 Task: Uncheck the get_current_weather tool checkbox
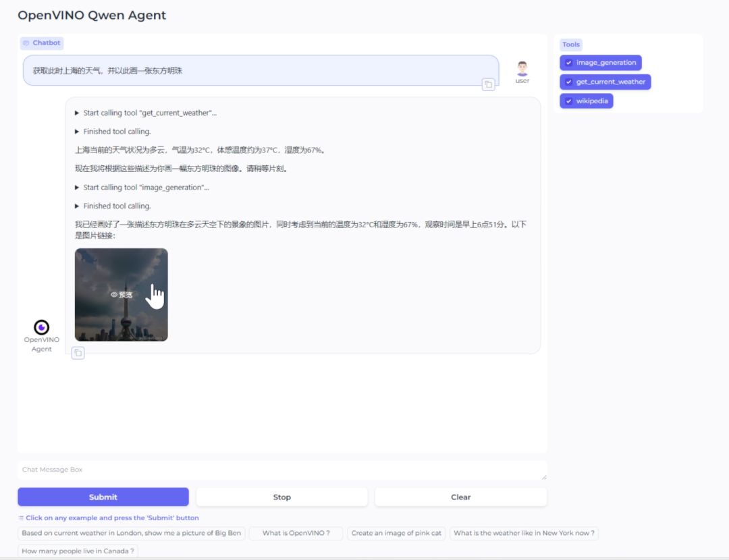pyautogui.click(x=568, y=82)
